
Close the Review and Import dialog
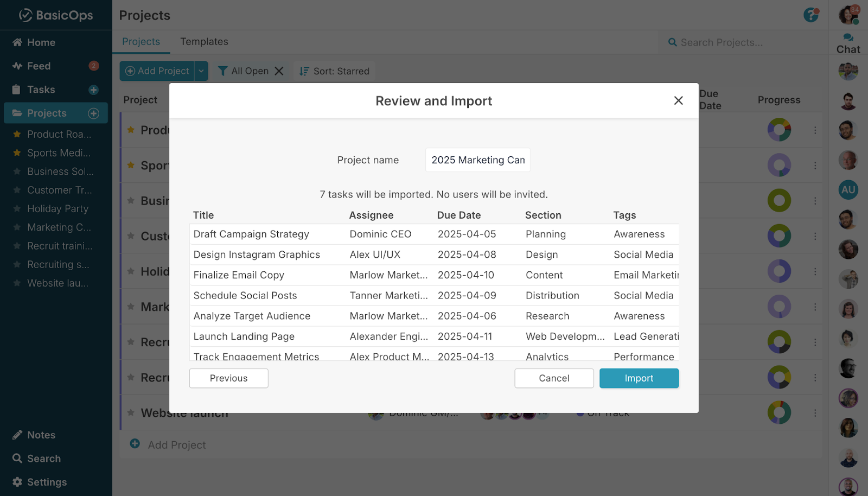pos(678,100)
